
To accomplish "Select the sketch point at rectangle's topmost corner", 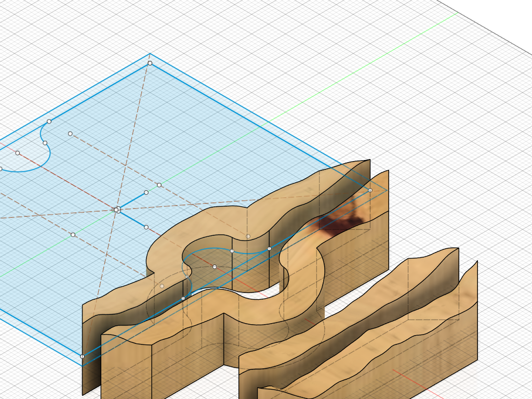I will pyautogui.click(x=150, y=63).
